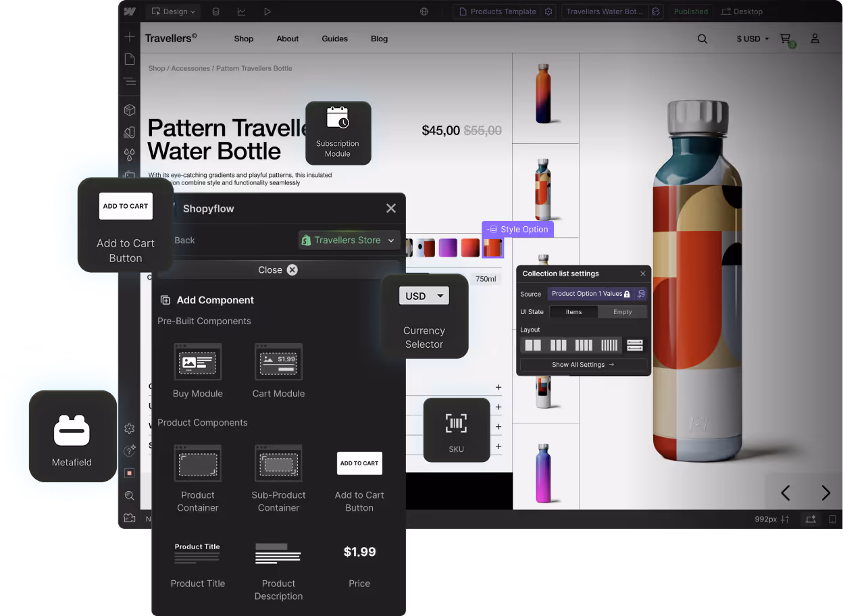
Task: Click the red record square icon
Action: coord(130,473)
